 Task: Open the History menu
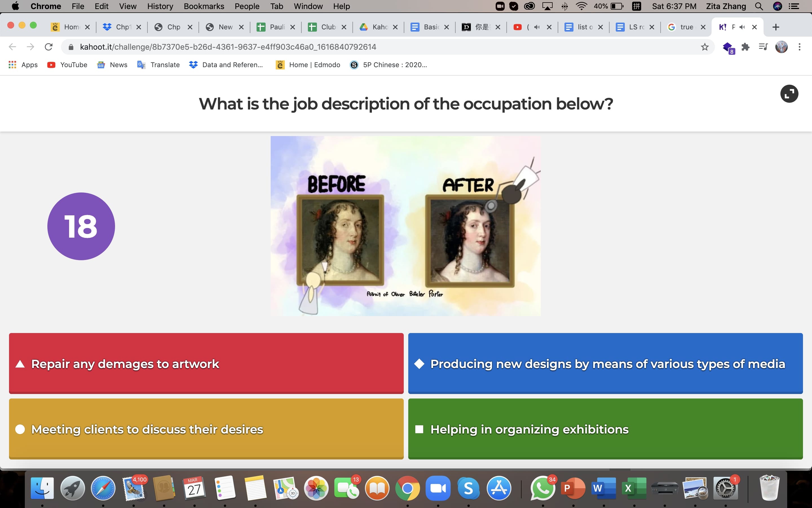(160, 6)
